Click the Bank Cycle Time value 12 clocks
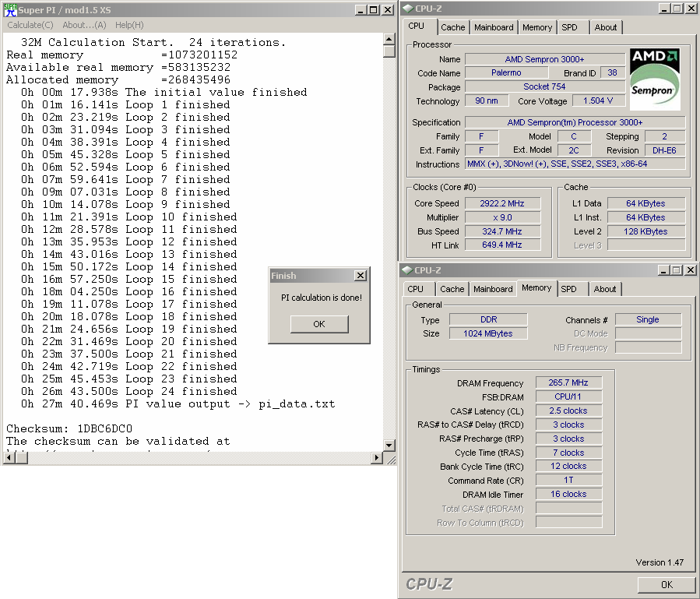This screenshot has height=599, width=700. click(568, 467)
